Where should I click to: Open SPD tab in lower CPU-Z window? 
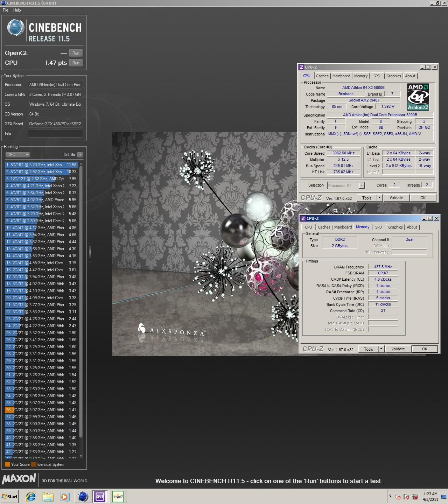click(x=379, y=227)
